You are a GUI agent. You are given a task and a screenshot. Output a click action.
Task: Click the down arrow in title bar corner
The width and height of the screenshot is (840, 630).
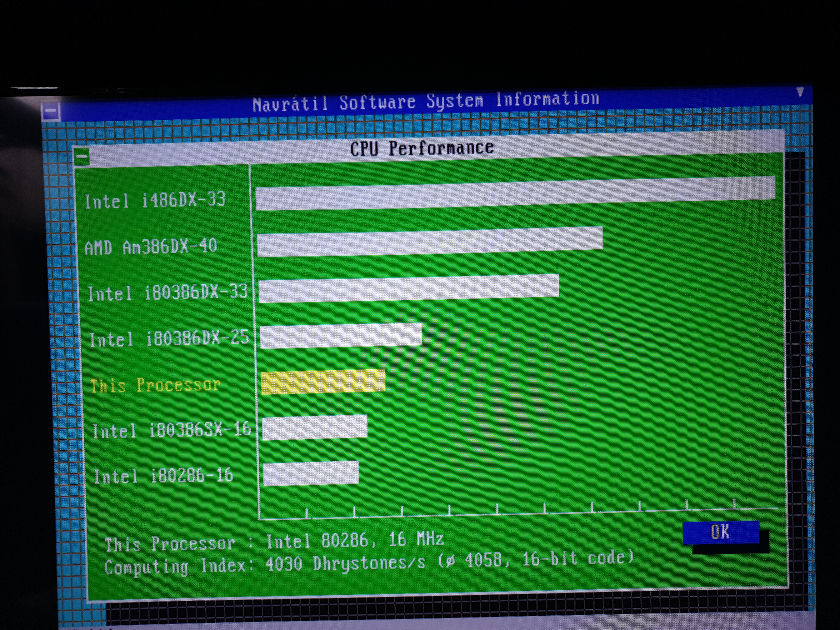(800, 92)
